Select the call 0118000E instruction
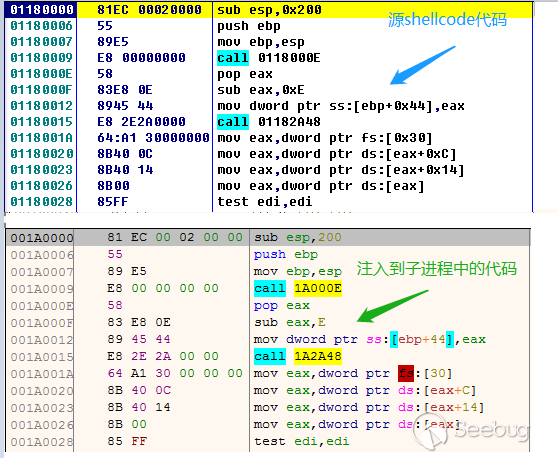 tap(269, 58)
